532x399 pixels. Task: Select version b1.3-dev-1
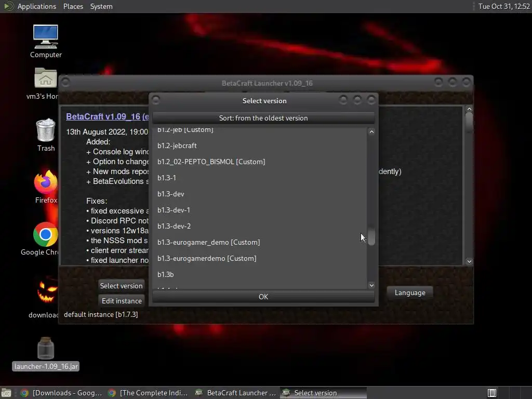pyautogui.click(x=260, y=210)
